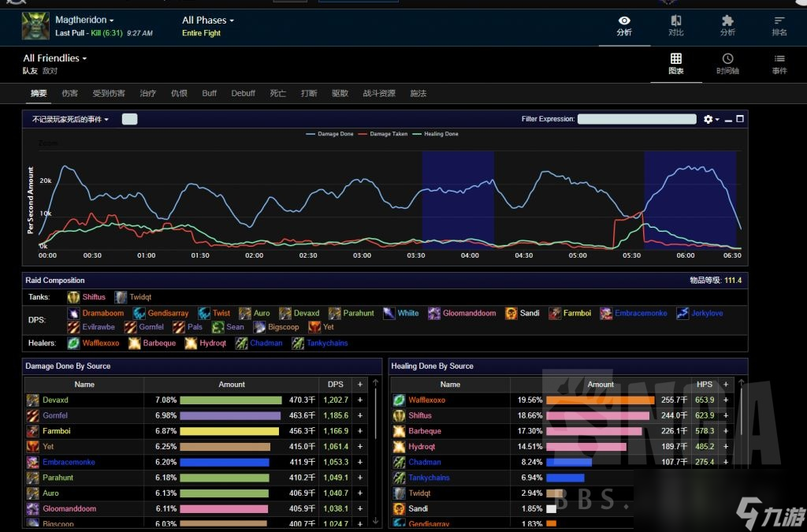Open the Magtheridon boss dropdown

pos(84,20)
